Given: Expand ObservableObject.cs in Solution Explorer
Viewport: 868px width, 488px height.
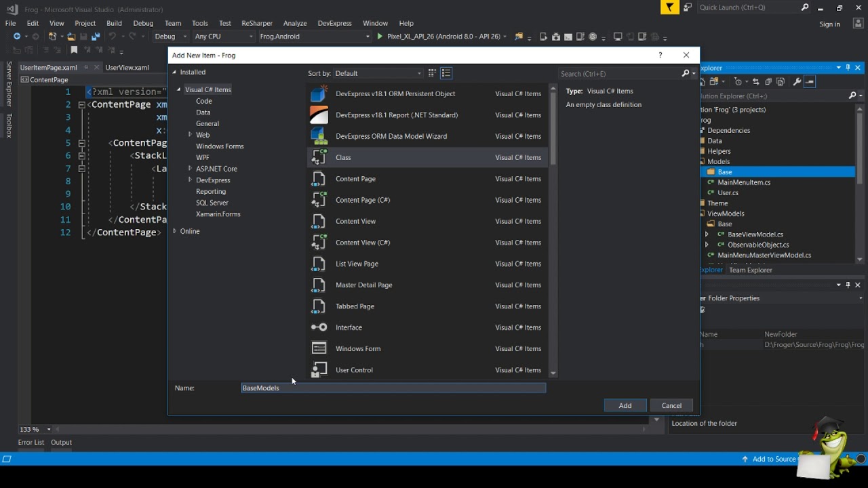Looking at the screenshot, I should click(x=707, y=245).
